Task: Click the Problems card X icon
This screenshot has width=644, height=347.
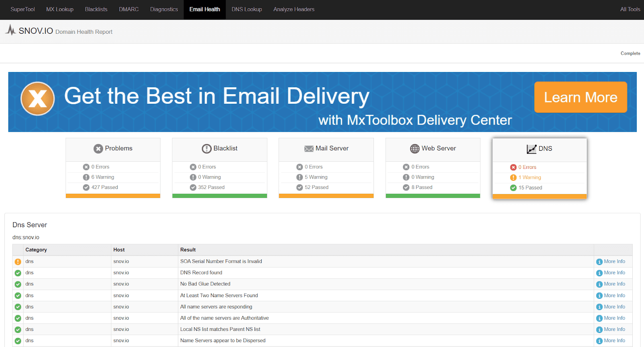Action: pyautogui.click(x=98, y=149)
